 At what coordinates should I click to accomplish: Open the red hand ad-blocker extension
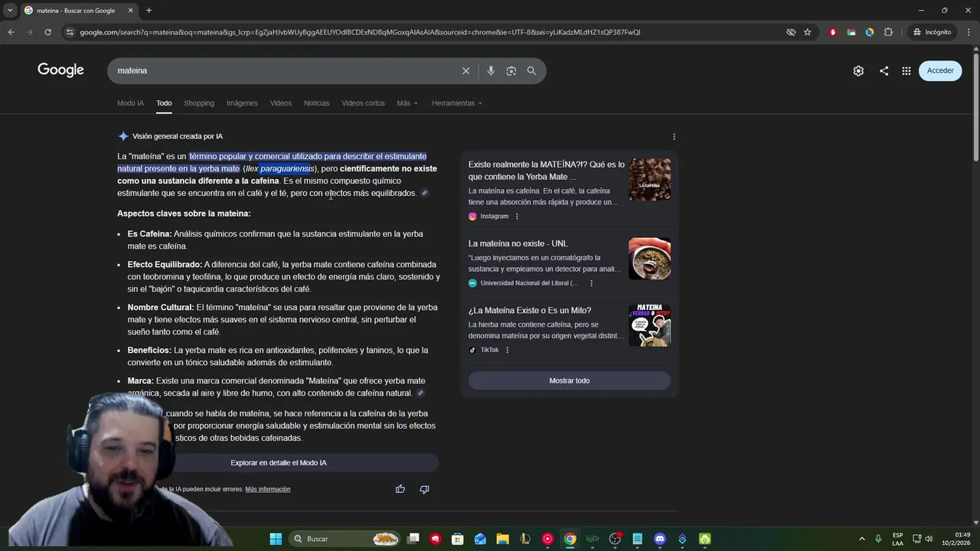point(833,32)
